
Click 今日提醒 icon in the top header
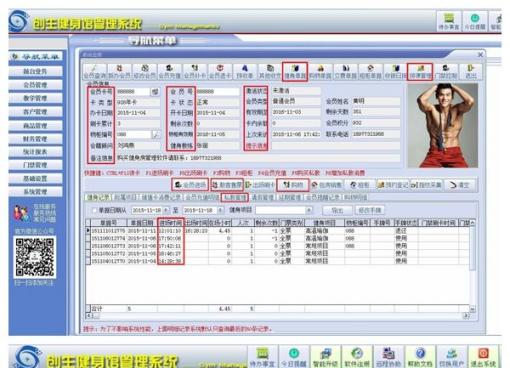coord(475,22)
